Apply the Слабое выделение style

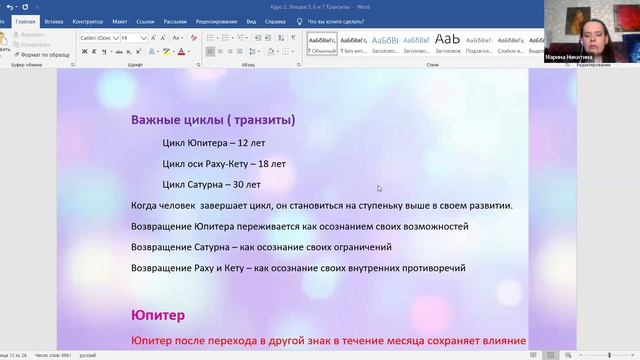pyautogui.click(x=510, y=44)
